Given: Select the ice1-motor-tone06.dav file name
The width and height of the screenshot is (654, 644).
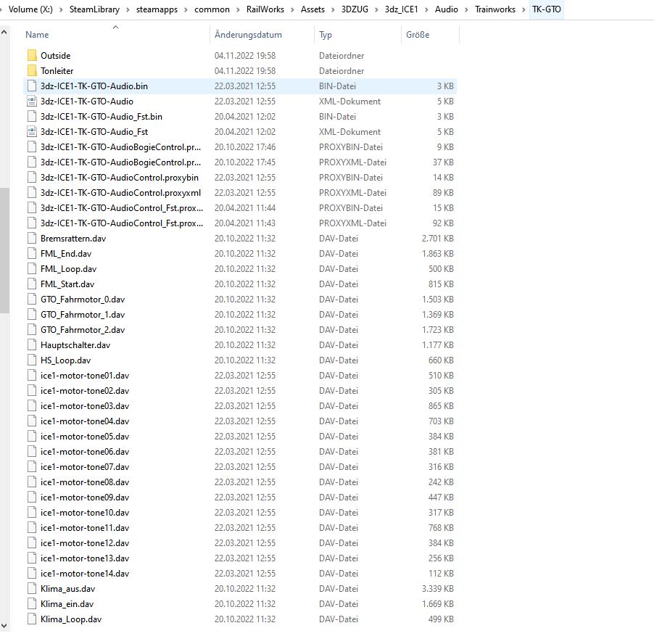Looking at the screenshot, I should pyautogui.click(x=85, y=452).
